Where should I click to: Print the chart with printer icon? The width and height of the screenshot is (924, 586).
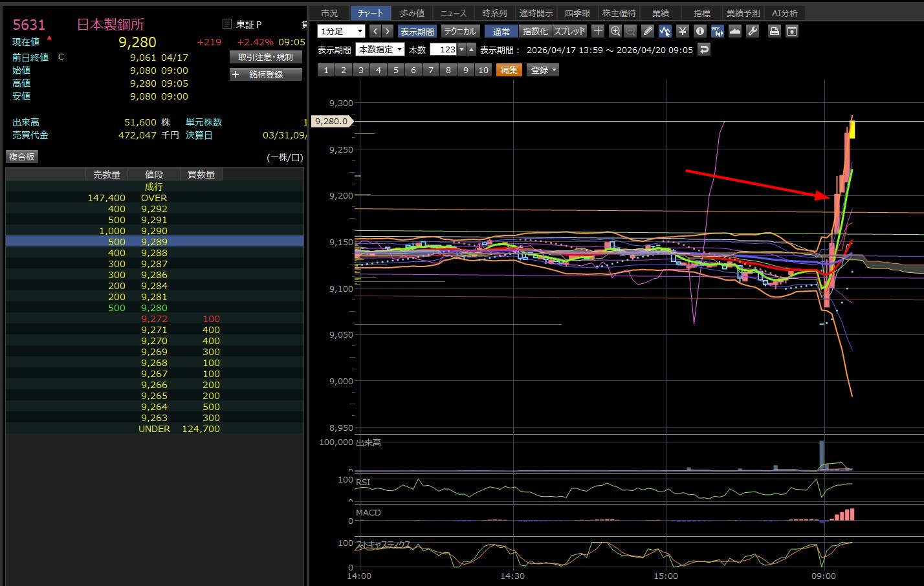tap(774, 31)
